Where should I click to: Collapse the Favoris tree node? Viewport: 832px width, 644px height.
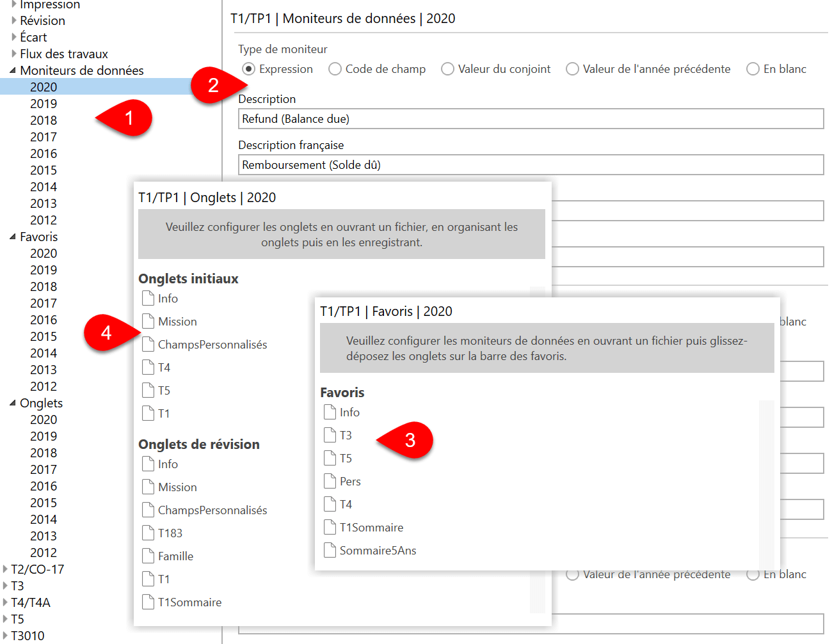coord(13,237)
